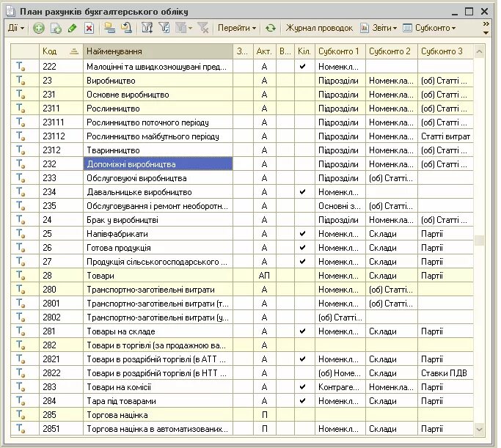Viewport: 501px width, 448px height.
Task: Click the sort indicator in Код header
Action: [x=74, y=51]
